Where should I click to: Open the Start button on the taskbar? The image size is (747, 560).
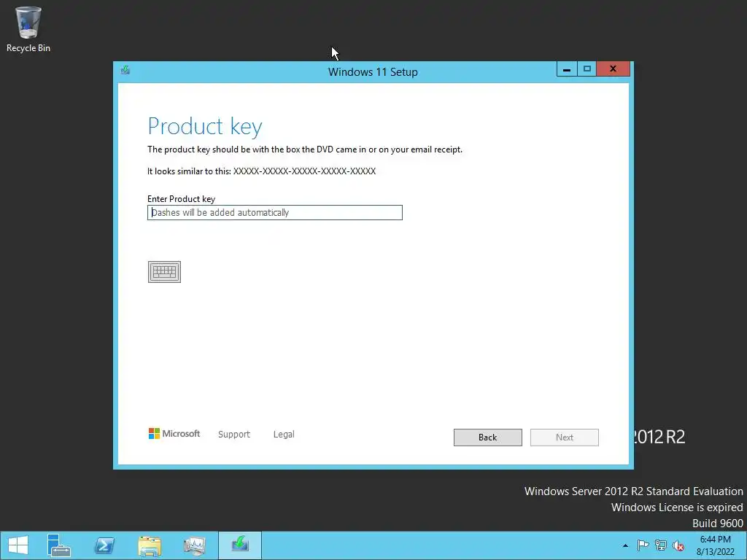click(18, 545)
